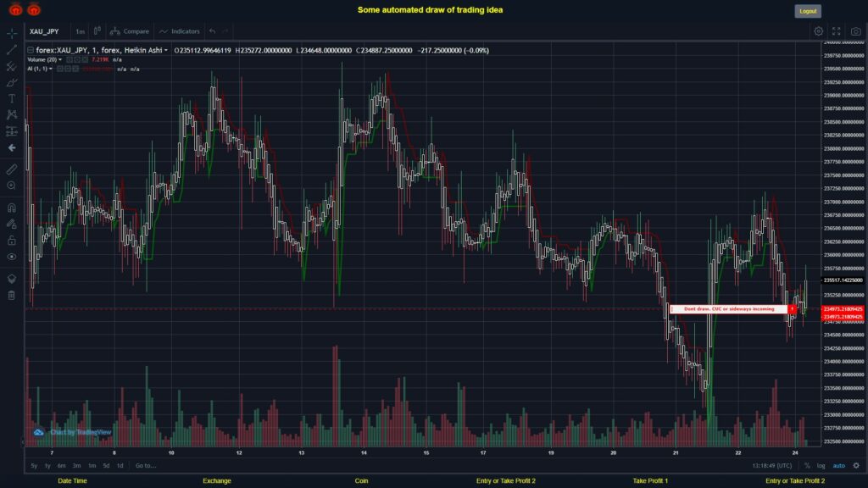Toggle auto scale mode
868x488 pixels.
coord(839,465)
